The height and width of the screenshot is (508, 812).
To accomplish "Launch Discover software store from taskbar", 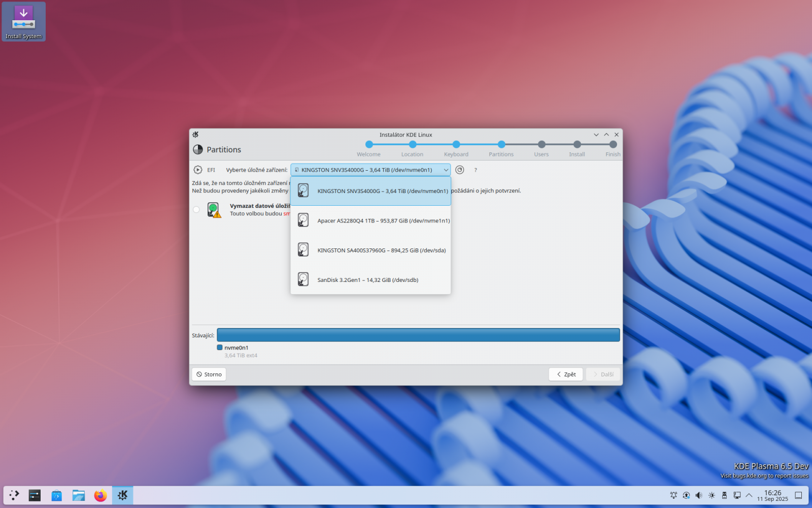I will pyautogui.click(x=56, y=495).
